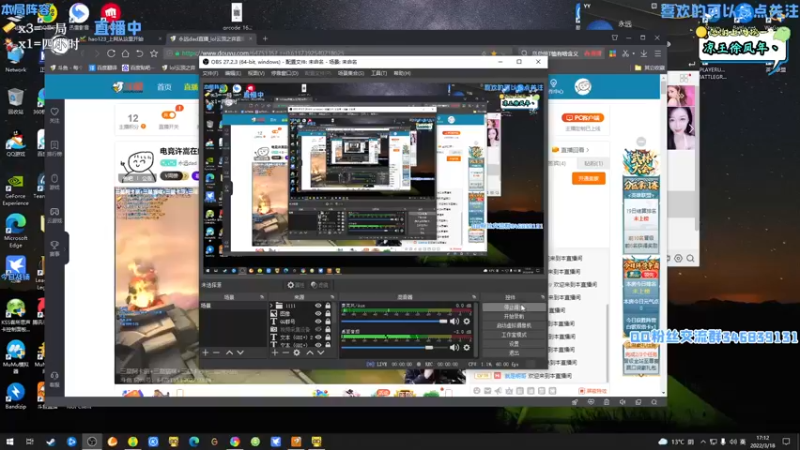The image size is (800, 450).
Task: Pop out the OBS scenes dock
Action: (262, 297)
